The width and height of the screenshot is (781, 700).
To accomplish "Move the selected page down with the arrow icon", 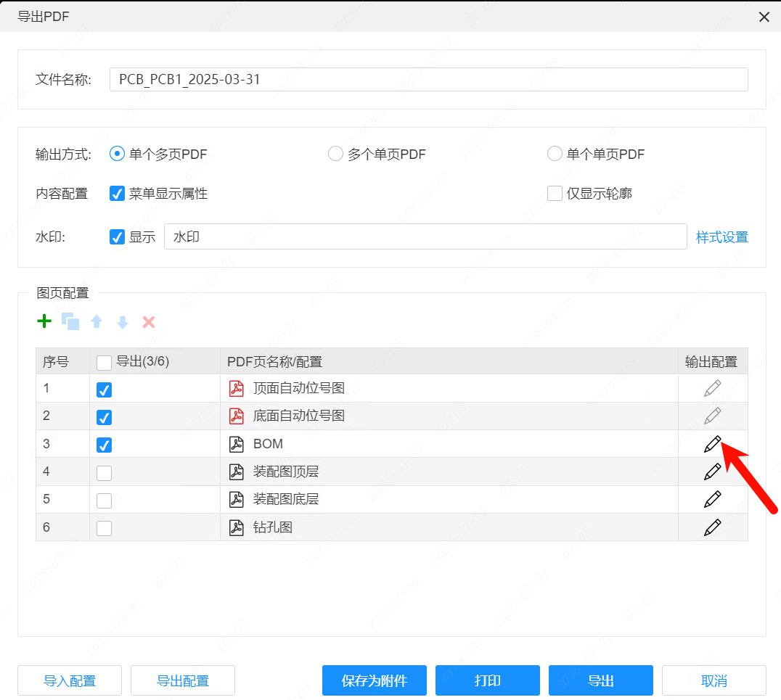I will tap(122, 321).
